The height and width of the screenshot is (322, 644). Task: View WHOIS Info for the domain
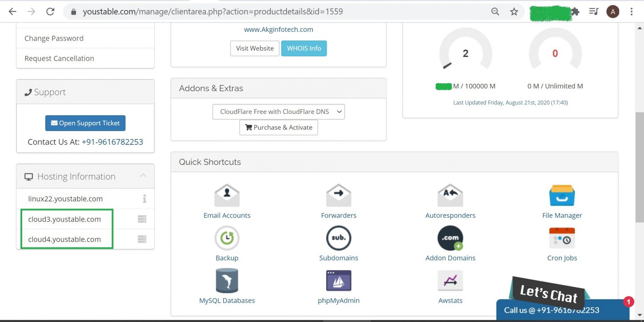click(304, 48)
